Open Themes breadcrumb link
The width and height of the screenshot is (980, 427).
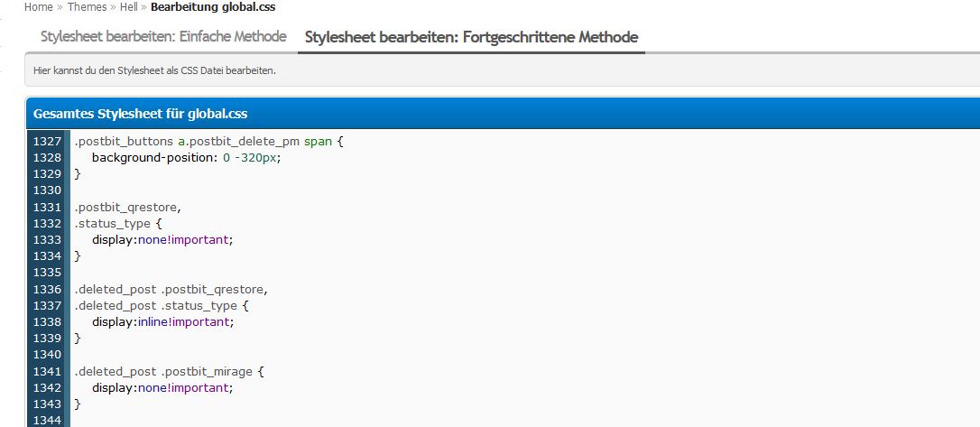[87, 7]
